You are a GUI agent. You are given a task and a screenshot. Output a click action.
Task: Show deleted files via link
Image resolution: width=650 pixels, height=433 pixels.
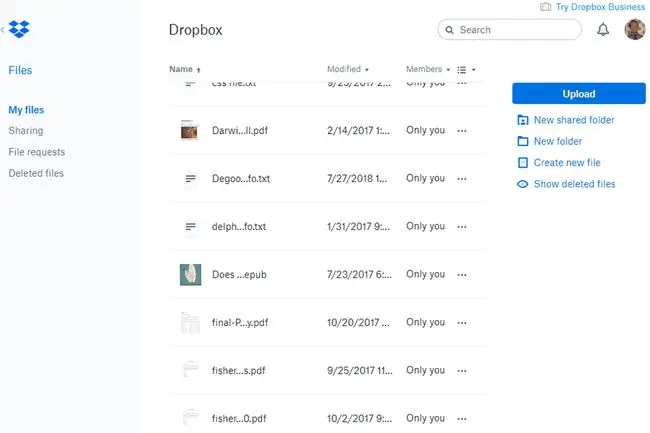tap(574, 184)
